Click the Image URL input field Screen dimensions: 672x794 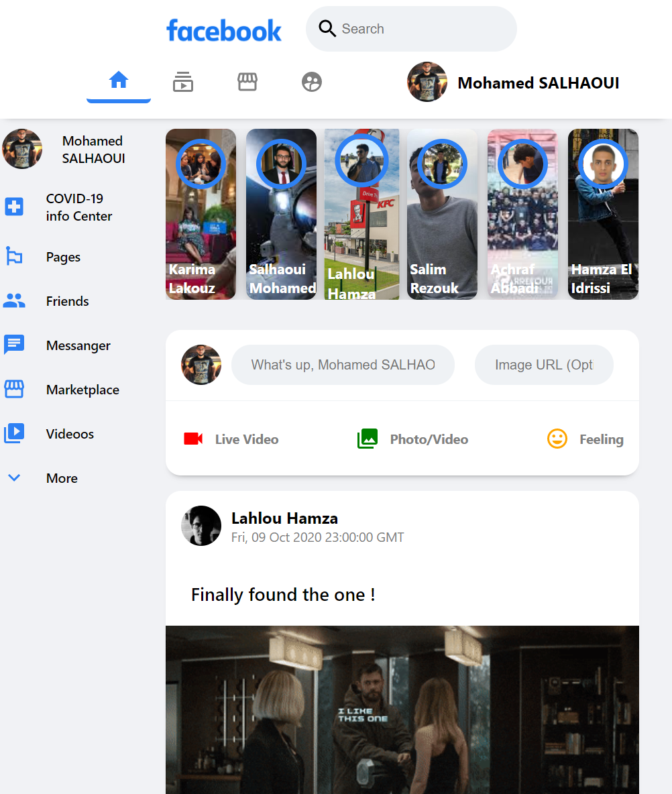click(x=544, y=365)
